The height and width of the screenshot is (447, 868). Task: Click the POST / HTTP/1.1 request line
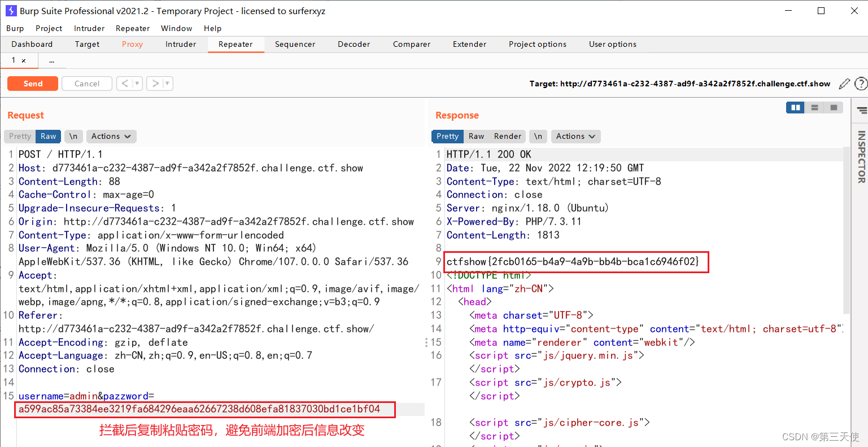(60, 154)
